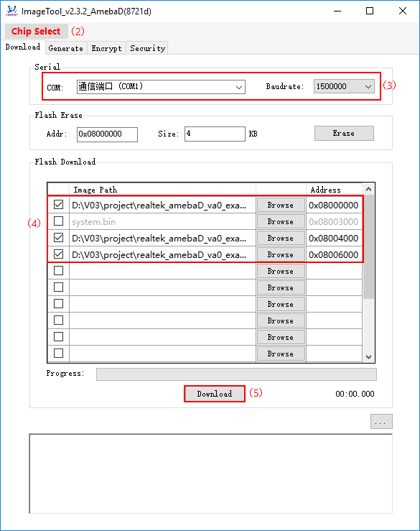The height and width of the screenshot is (531, 420).
Task: Uncheck the 0x08006000 image row checkbox
Action: [x=59, y=254]
